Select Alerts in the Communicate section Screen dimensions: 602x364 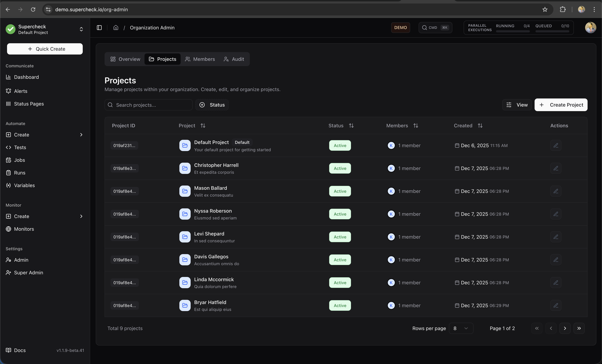(x=21, y=91)
